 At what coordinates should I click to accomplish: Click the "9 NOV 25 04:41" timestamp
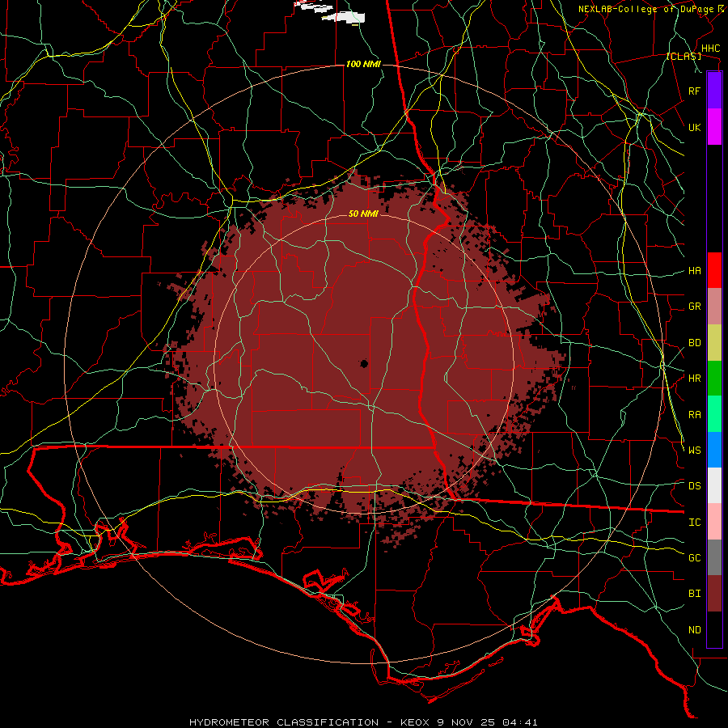click(488, 722)
